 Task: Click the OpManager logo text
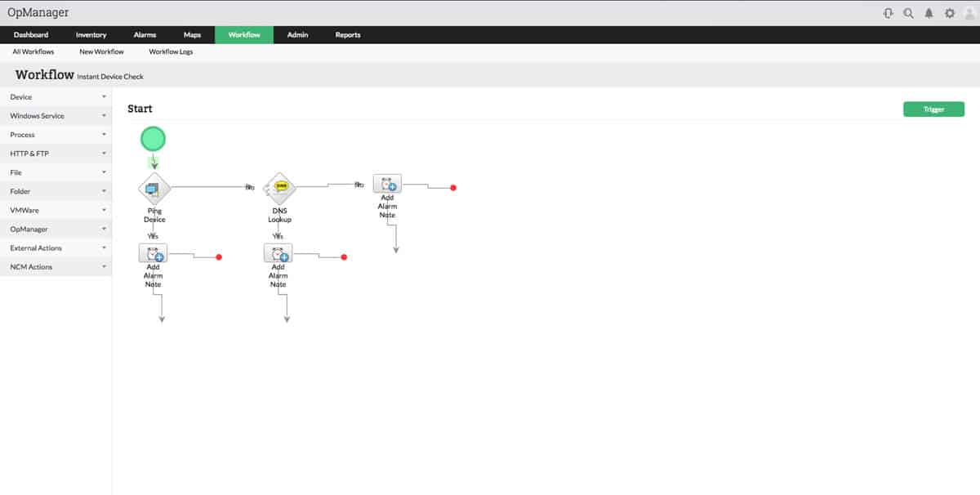point(38,12)
